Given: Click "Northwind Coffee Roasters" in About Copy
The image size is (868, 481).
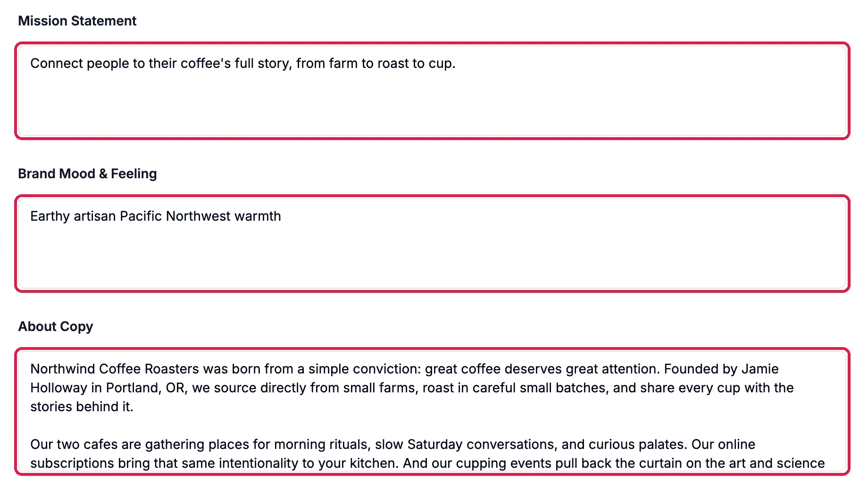Looking at the screenshot, I should [115, 369].
